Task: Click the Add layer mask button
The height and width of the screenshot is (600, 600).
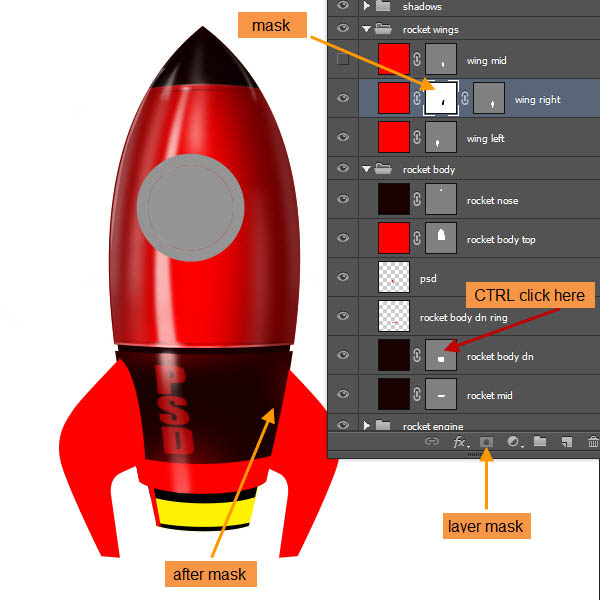Action: coord(487,441)
